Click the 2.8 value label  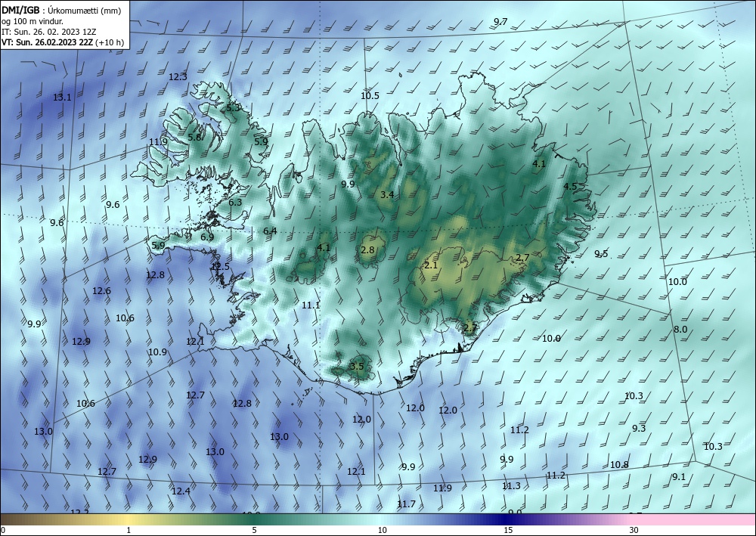367,249
